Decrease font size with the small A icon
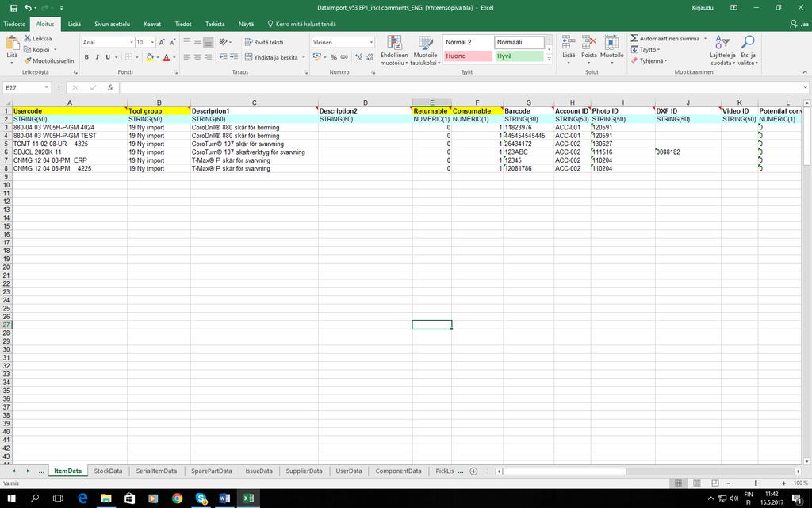The height and width of the screenshot is (508, 812). (x=173, y=43)
